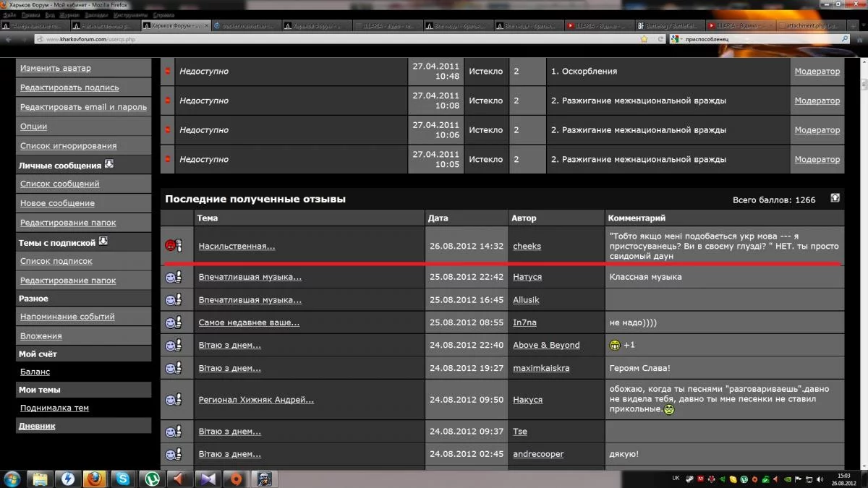
Task: Open Поднималка тем link
Action: point(54,408)
